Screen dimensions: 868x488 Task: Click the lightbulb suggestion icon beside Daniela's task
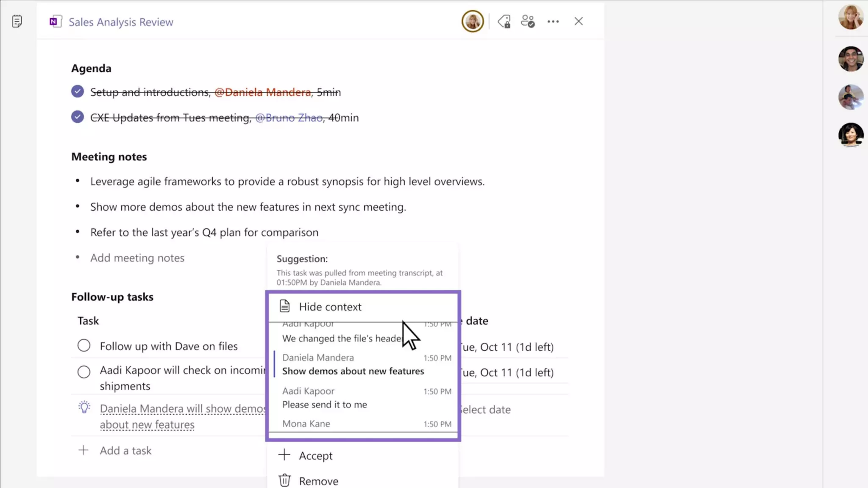(84, 408)
